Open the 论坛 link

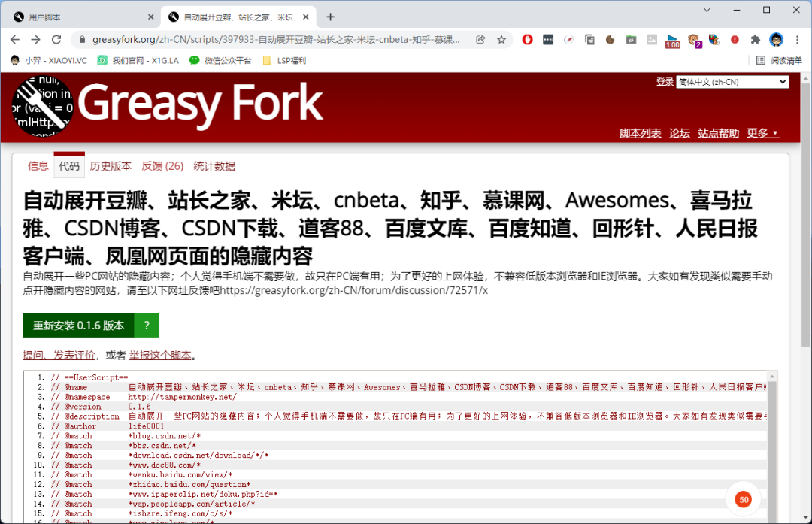pos(680,133)
